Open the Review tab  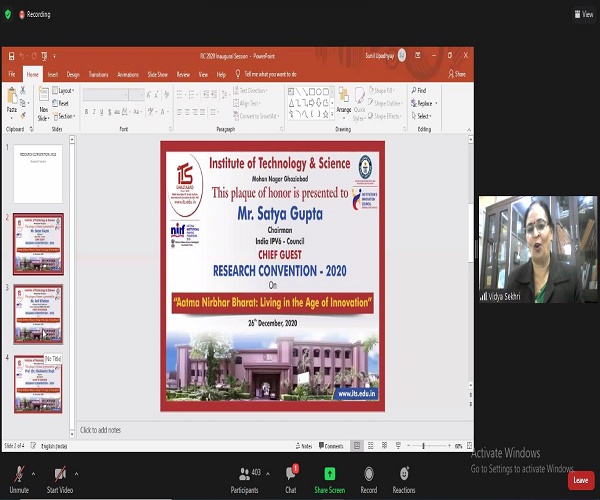click(x=183, y=74)
